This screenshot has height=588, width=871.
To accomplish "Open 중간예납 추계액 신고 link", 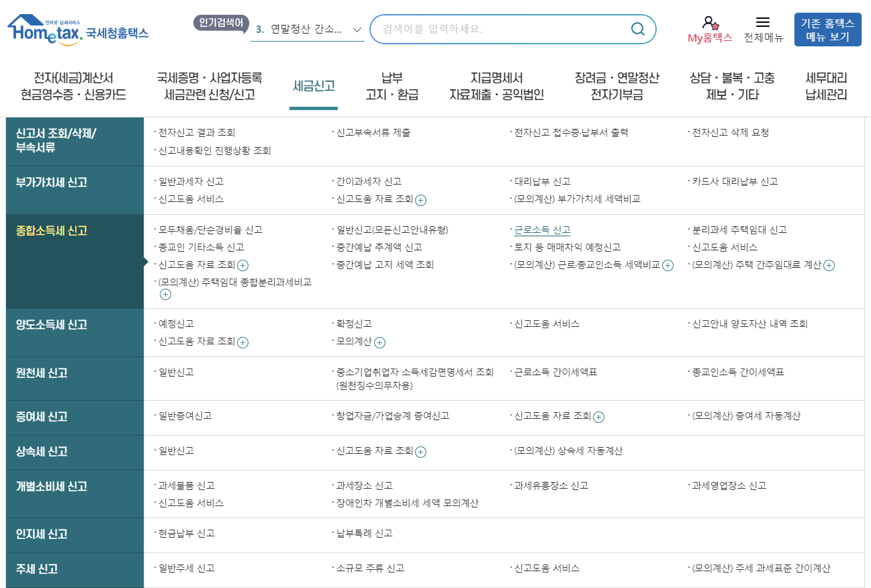I will coord(379,248).
